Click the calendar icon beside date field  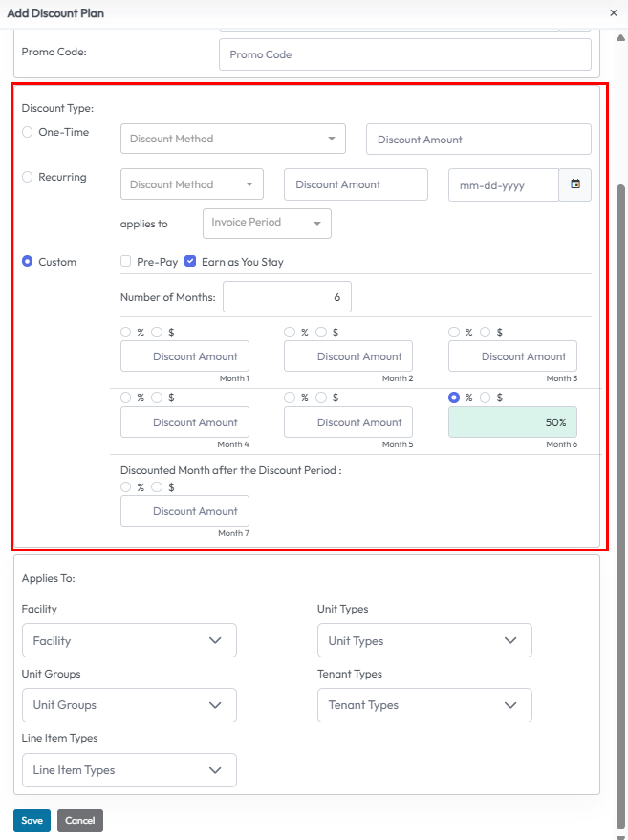pyautogui.click(x=575, y=184)
